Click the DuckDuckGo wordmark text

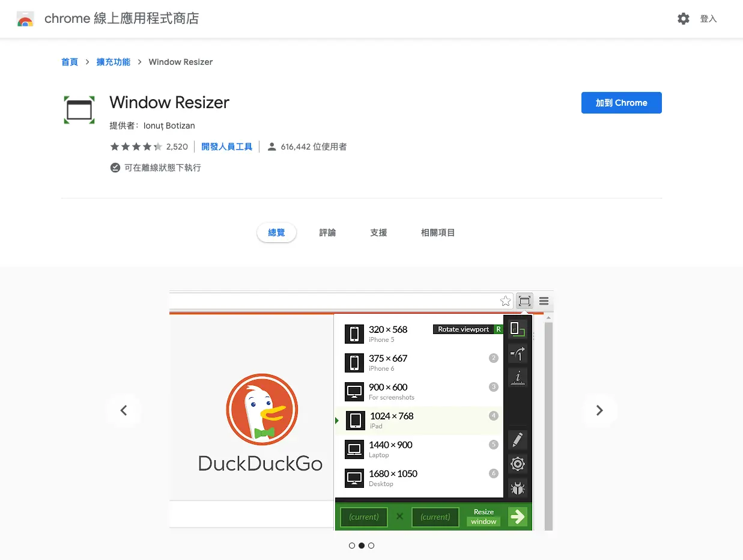(260, 463)
